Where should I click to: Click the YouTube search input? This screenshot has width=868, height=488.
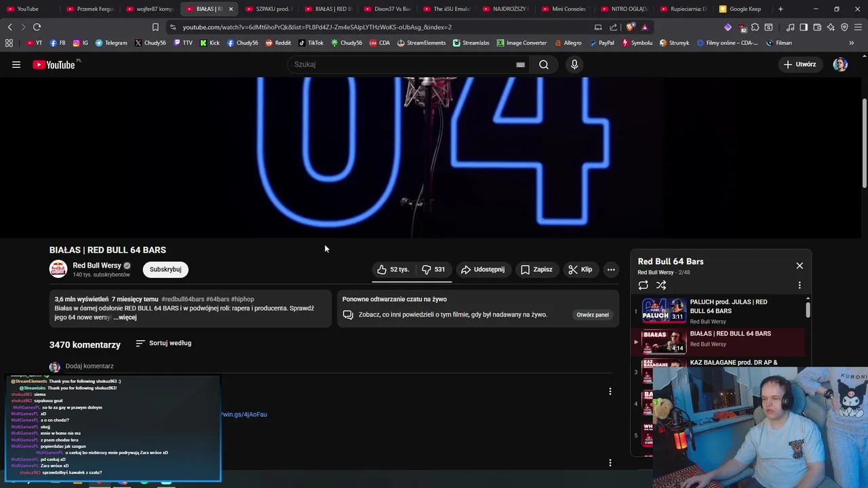[x=403, y=64]
